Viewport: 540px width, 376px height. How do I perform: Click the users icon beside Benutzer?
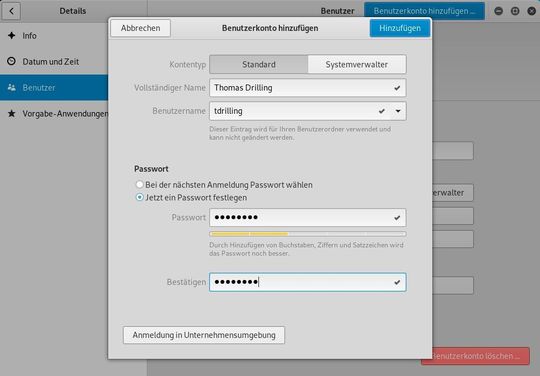pos(11,87)
